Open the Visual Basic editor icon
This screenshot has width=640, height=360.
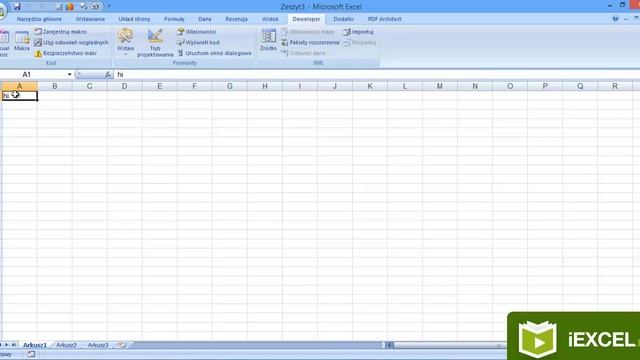click(4, 43)
